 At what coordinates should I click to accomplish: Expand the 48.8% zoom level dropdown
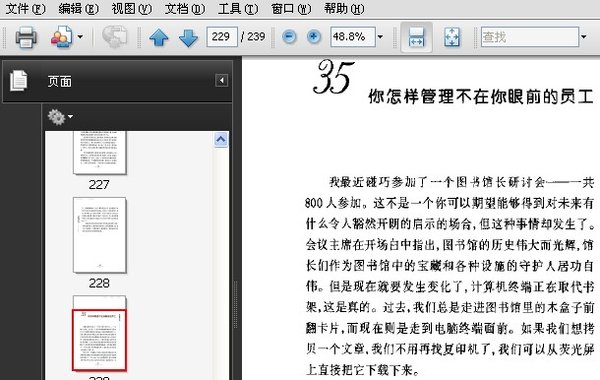pos(380,37)
